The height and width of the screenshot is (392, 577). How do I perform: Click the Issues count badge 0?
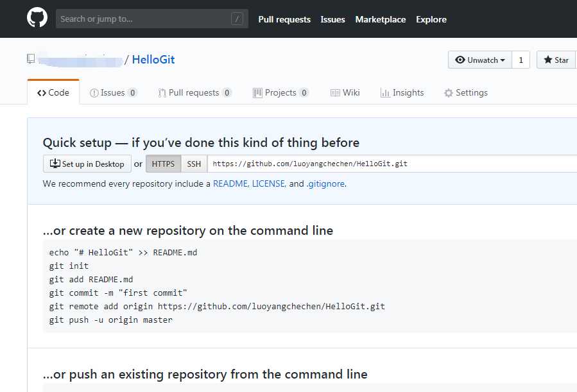[x=132, y=92]
